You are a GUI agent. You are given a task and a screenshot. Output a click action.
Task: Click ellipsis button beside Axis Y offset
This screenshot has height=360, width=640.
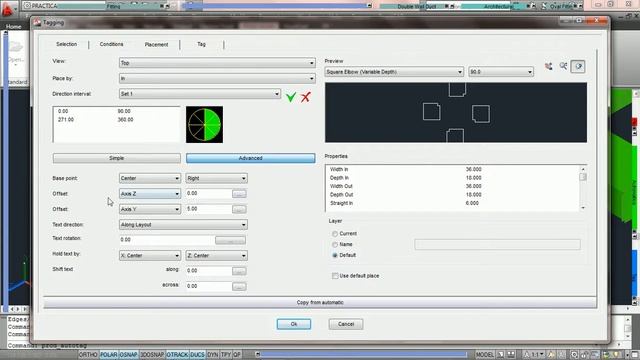(x=239, y=209)
